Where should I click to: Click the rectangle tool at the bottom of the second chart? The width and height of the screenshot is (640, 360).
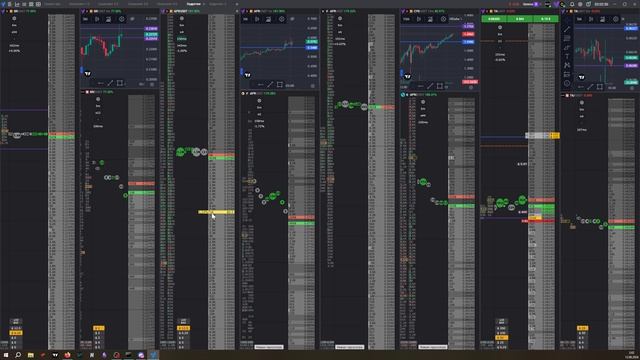point(280,85)
